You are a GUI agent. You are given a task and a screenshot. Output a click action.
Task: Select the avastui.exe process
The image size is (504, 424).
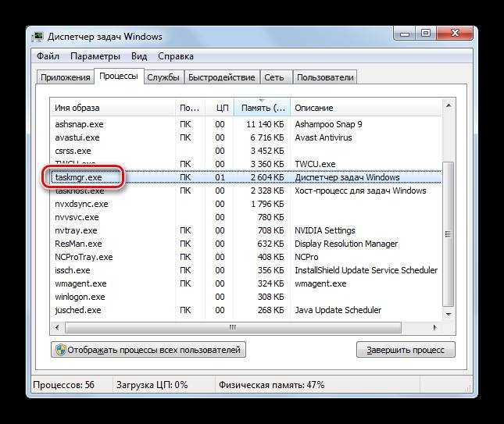pos(77,137)
